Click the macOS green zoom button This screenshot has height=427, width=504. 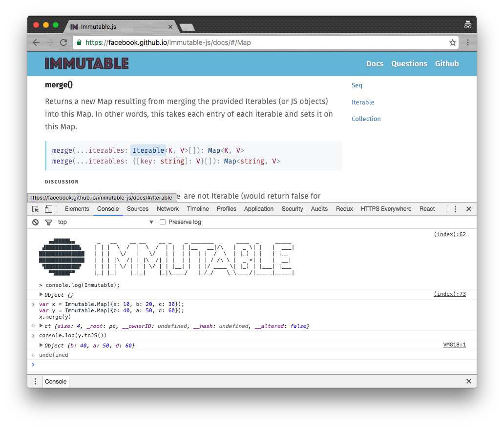(56, 25)
